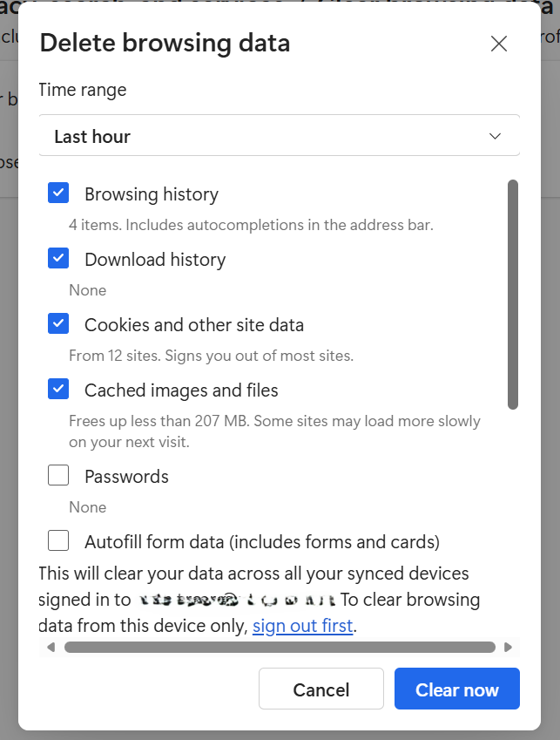Disable Cookies and other site data checkbox
Viewport: 560px width, 740px height.
click(58, 324)
